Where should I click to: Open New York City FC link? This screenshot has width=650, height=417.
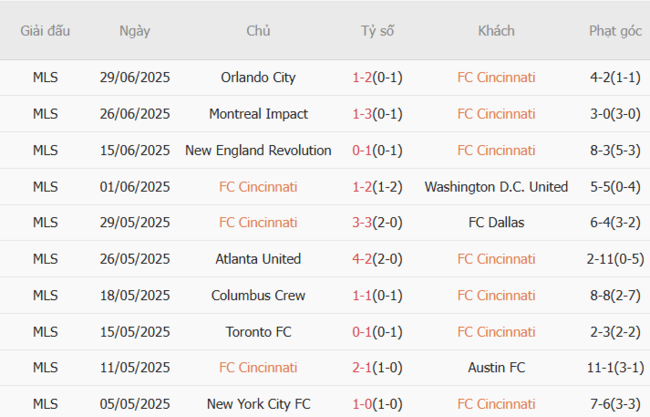(x=258, y=404)
